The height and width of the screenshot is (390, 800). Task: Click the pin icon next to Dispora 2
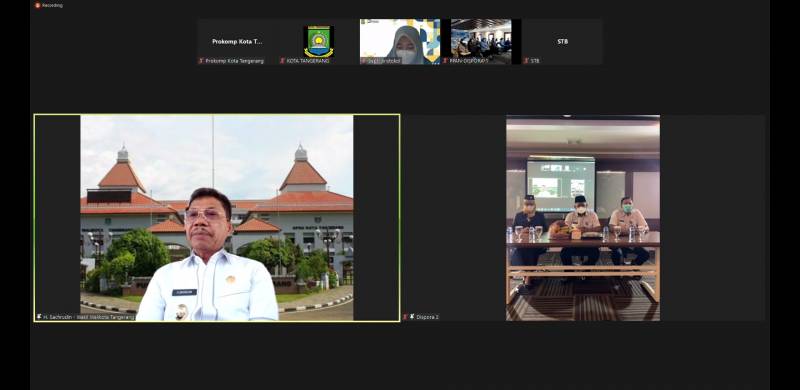412,317
